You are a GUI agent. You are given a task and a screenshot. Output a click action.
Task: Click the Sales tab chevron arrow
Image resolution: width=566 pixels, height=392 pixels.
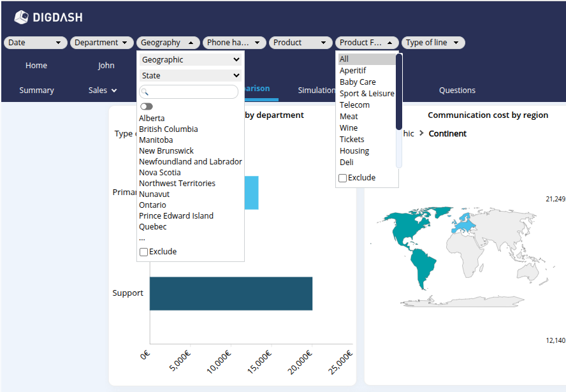click(x=114, y=91)
